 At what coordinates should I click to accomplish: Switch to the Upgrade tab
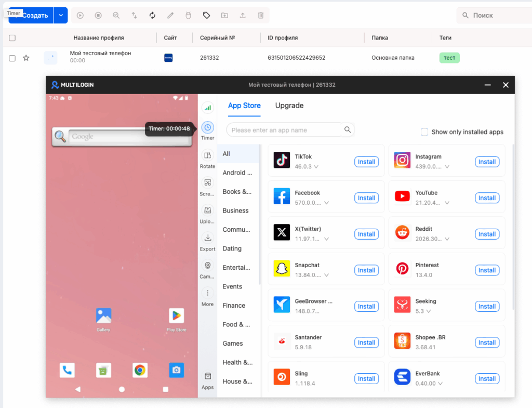click(x=289, y=106)
